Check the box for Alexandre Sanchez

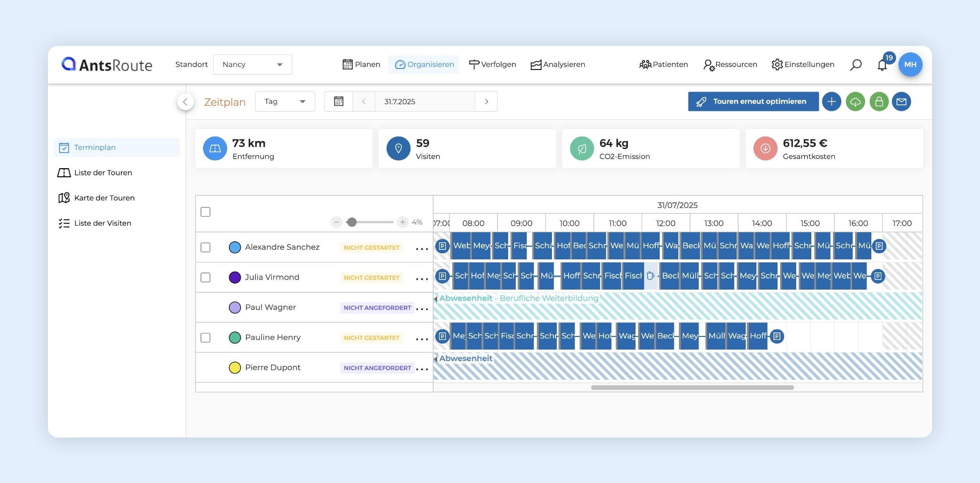tap(205, 247)
